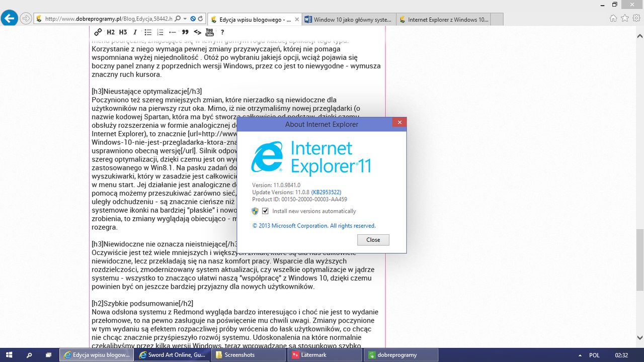The height and width of the screenshot is (362, 644).
Task: Click the Internet Explorer 11 logo
Action: pos(310,157)
